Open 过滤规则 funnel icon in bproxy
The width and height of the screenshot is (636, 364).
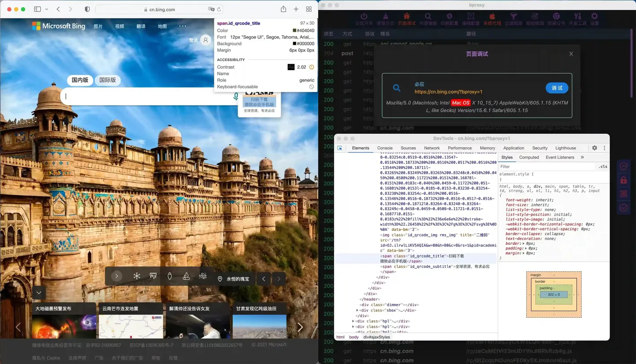tap(513, 18)
